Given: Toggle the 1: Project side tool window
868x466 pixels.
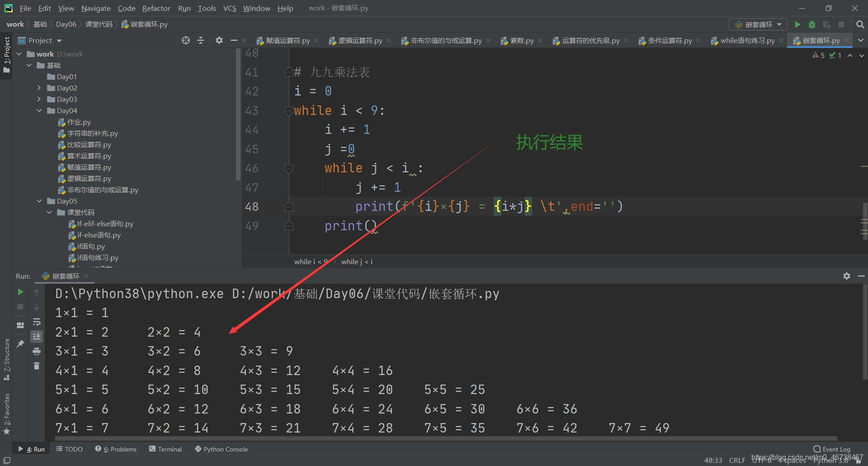Looking at the screenshot, I should tap(6, 54).
